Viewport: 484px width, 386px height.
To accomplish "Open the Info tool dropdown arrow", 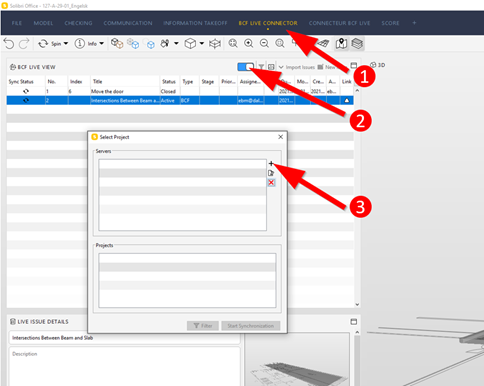I will [x=102, y=44].
